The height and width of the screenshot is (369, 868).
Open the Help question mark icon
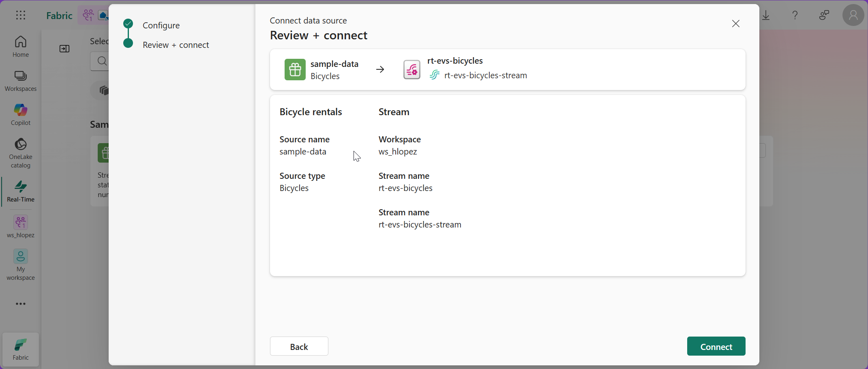point(795,15)
